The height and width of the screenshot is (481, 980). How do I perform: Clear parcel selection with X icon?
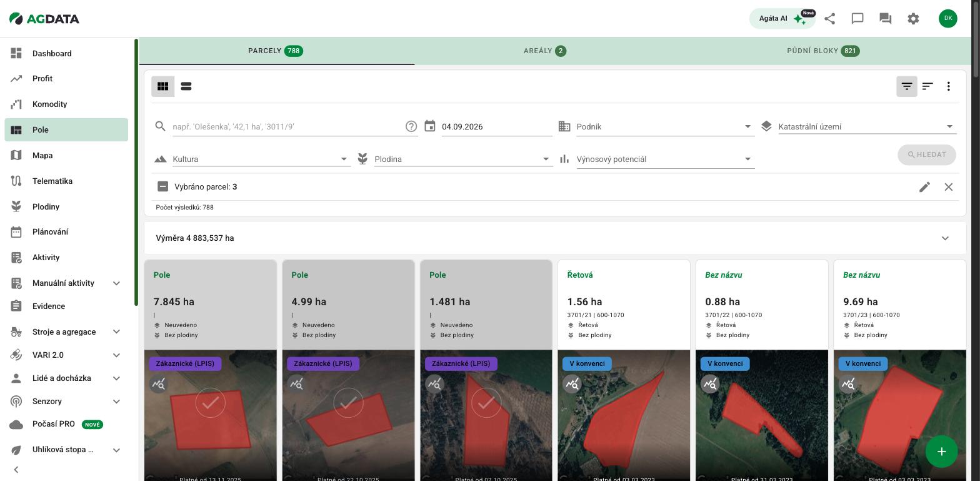pos(949,187)
